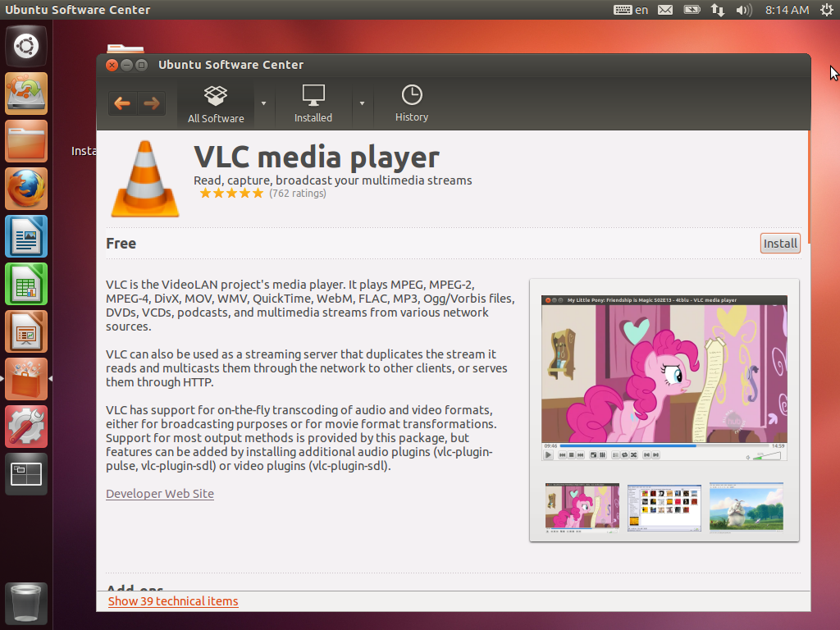The height and width of the screenshot is (630, 840).
Task: Click the desktop folder icon behind the window
Action: [125, 48]
